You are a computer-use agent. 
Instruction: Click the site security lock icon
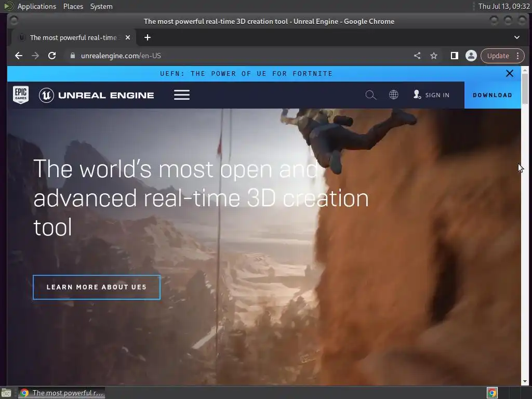(73, 56)
